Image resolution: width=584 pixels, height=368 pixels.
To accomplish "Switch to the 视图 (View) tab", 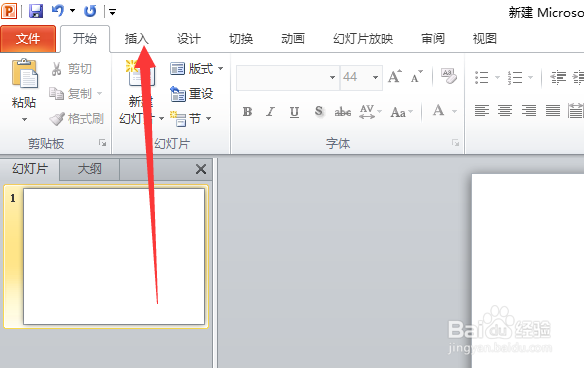I will pyautogui.click(x=485, y=39).
